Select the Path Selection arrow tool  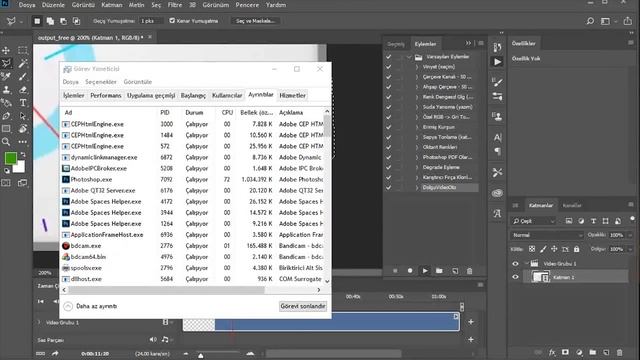(x=23, y=116)
